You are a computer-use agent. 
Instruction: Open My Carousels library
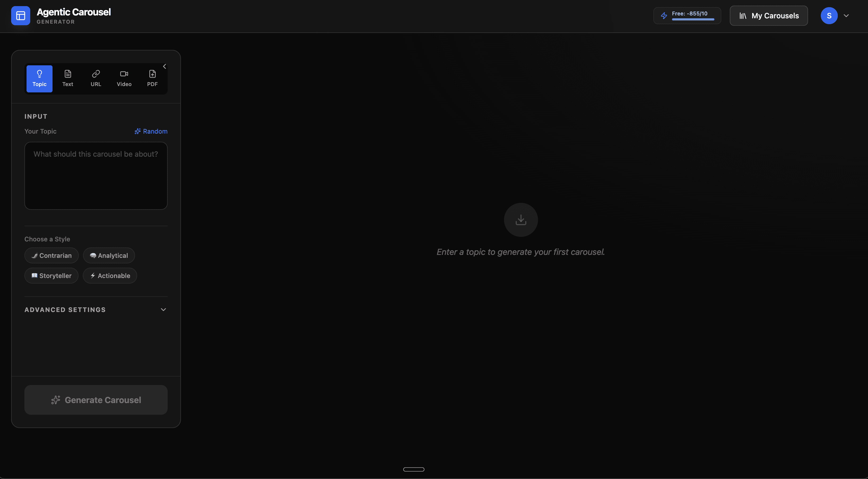[769, 15]
